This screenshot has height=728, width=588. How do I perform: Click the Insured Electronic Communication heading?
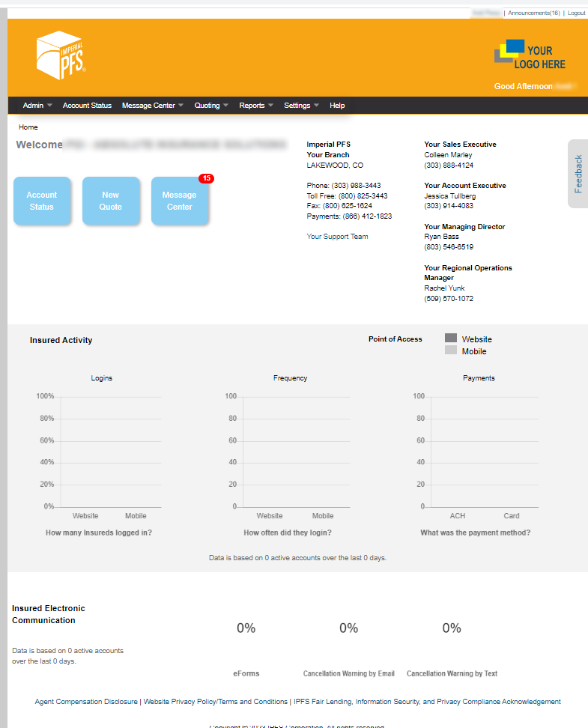point(48,614)
